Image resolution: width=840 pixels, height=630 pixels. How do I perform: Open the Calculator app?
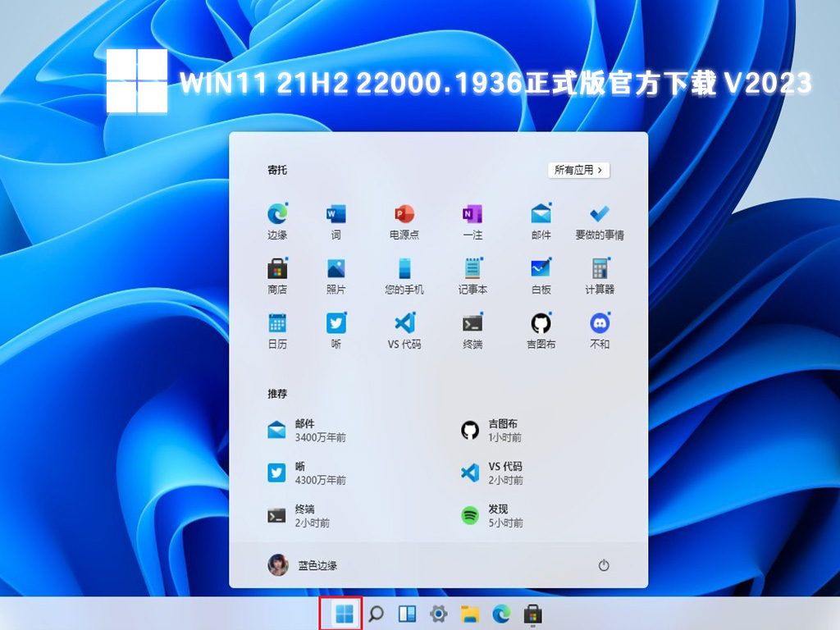tap(598, 268)
